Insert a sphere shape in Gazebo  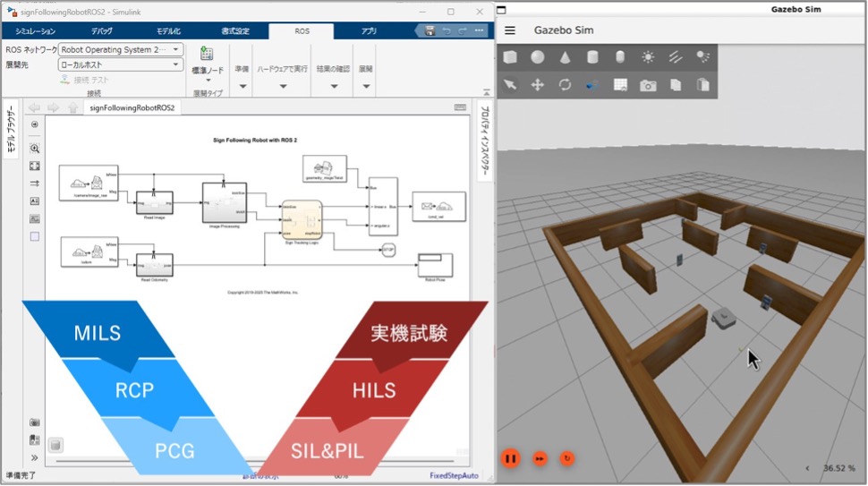click(538, 57)
